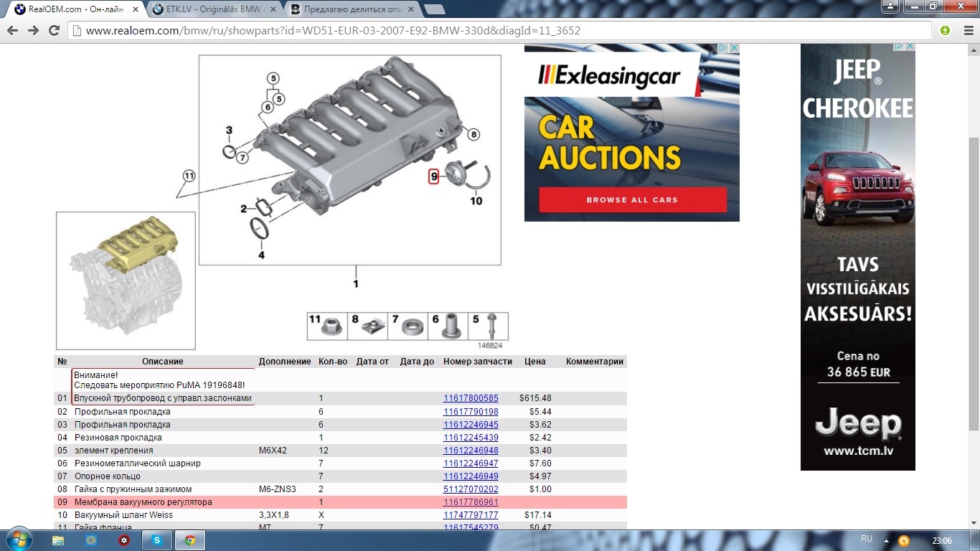
Task: Open the Chrome user profile button
Action: point(889,6)
